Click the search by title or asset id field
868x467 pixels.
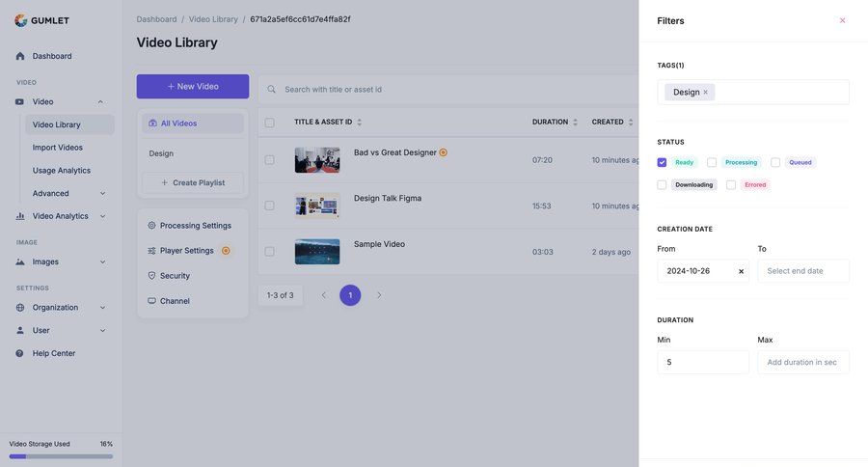tap(448, 89)
